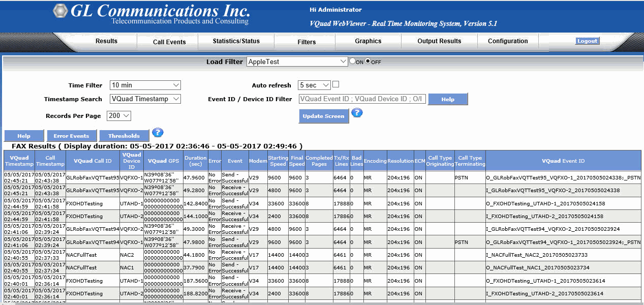Select the Load Filter OFF radio button
This screenshot has height=305, width=644.
(x=368, y=61)
